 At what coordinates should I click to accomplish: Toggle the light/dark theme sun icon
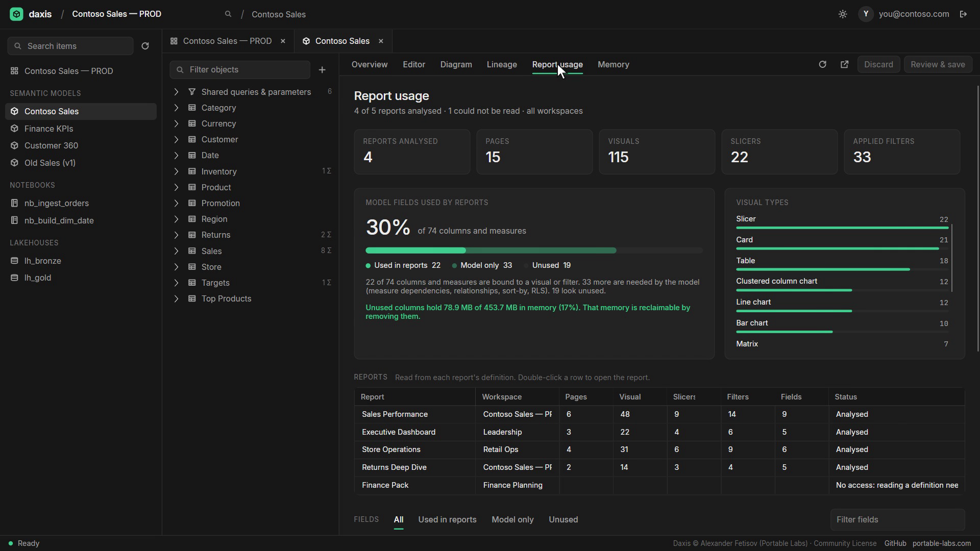click(843, 14)
